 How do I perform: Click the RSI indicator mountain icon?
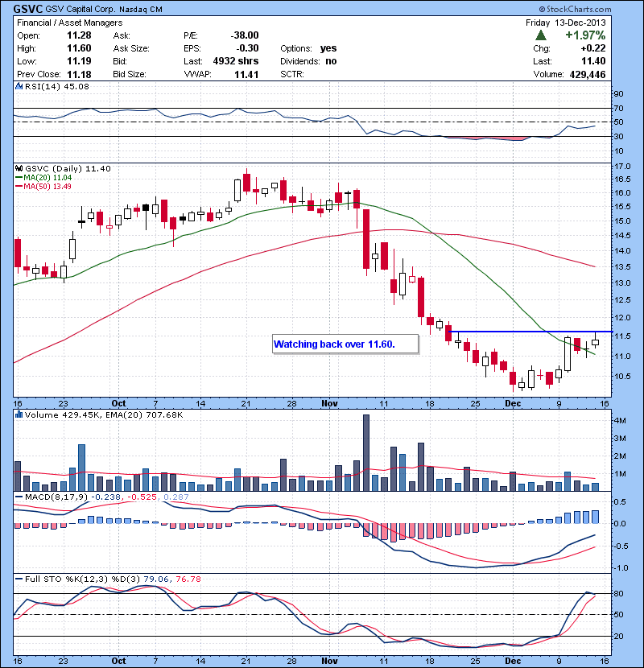19,86
